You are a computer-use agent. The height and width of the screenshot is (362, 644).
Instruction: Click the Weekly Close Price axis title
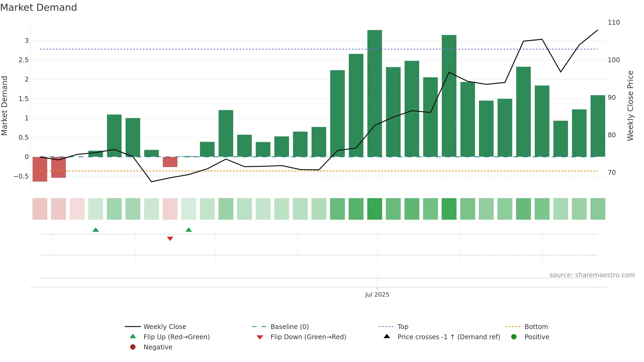click(630, 106)
